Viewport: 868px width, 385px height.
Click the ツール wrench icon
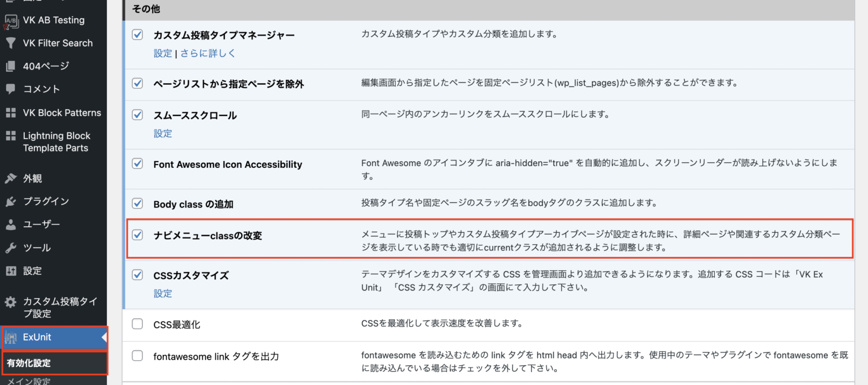11,248
